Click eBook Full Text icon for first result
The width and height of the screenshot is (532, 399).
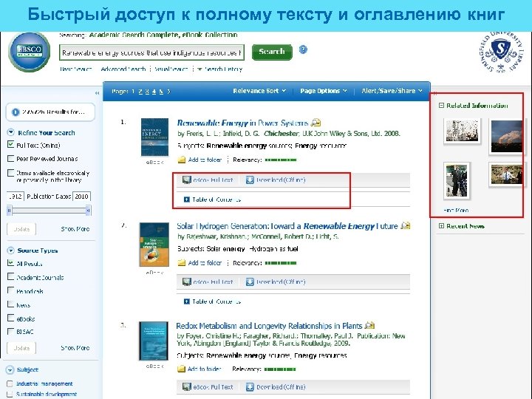tap(187, 180)
